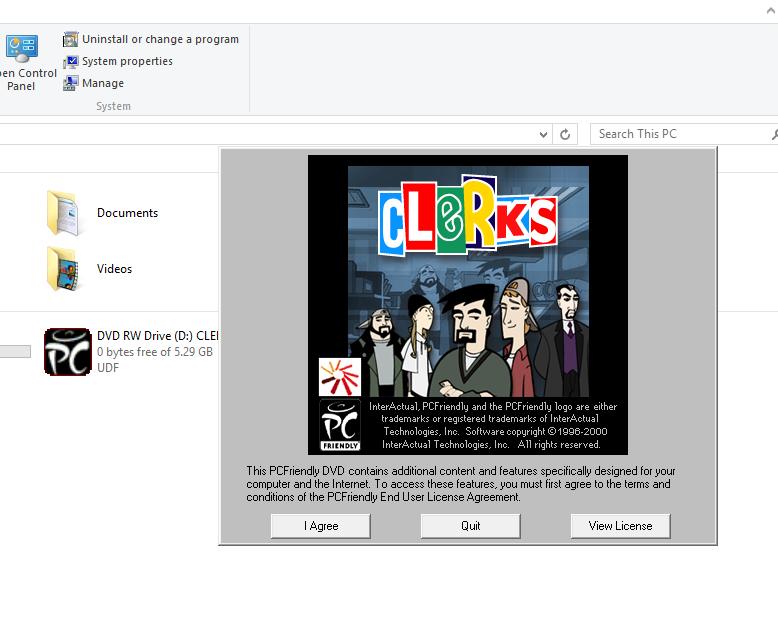The width and height of the screenshot is (778, 635).
Task: Open View License in the dialog
Action: click(x=620, y=526)
